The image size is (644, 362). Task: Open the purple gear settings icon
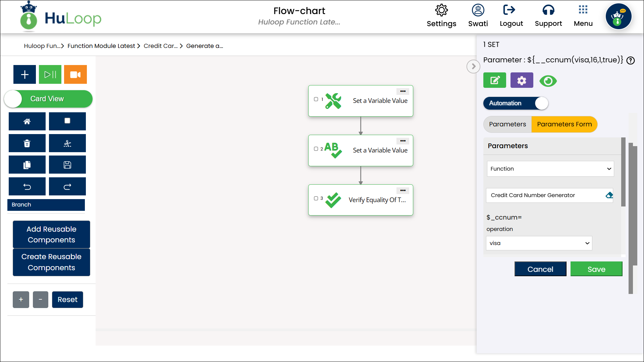[x=522, y=80]
